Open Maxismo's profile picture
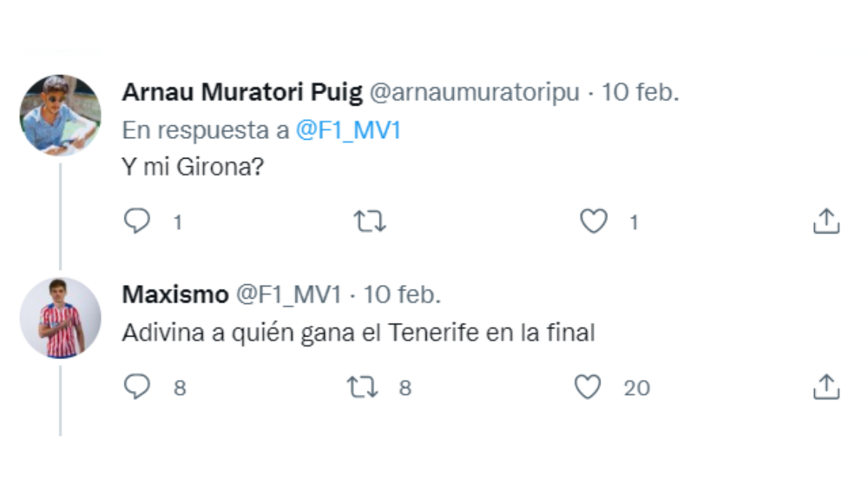The image size is (868, 489). pos(60,318)
